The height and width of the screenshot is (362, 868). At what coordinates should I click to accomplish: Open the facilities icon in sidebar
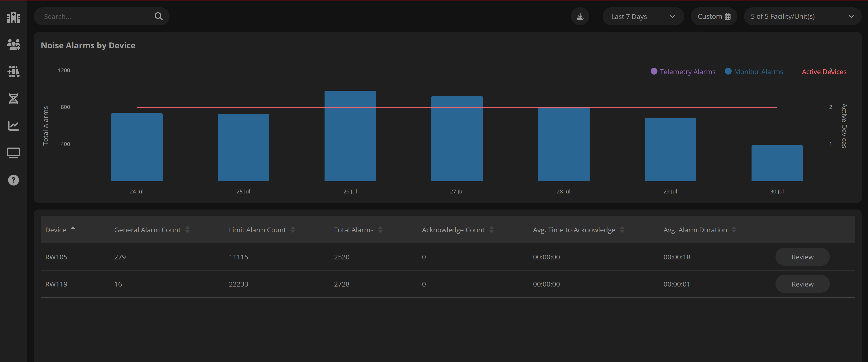[x=14, y=17]
